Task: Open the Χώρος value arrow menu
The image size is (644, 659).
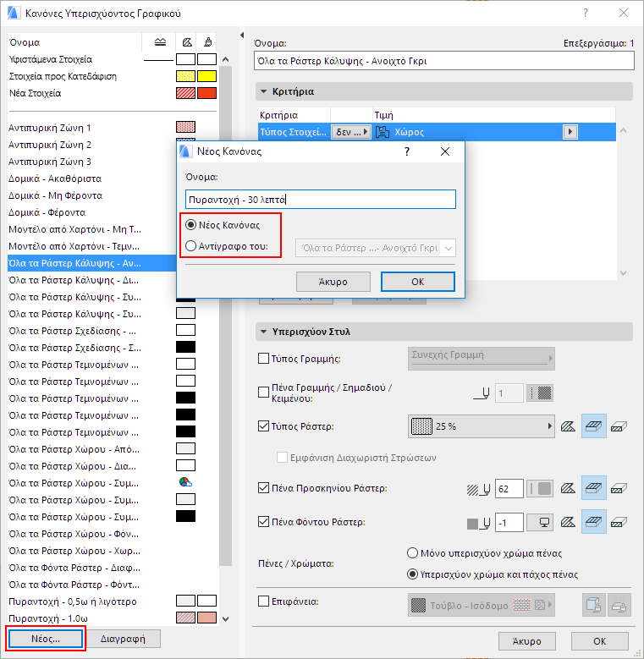Action: (570, 132)
